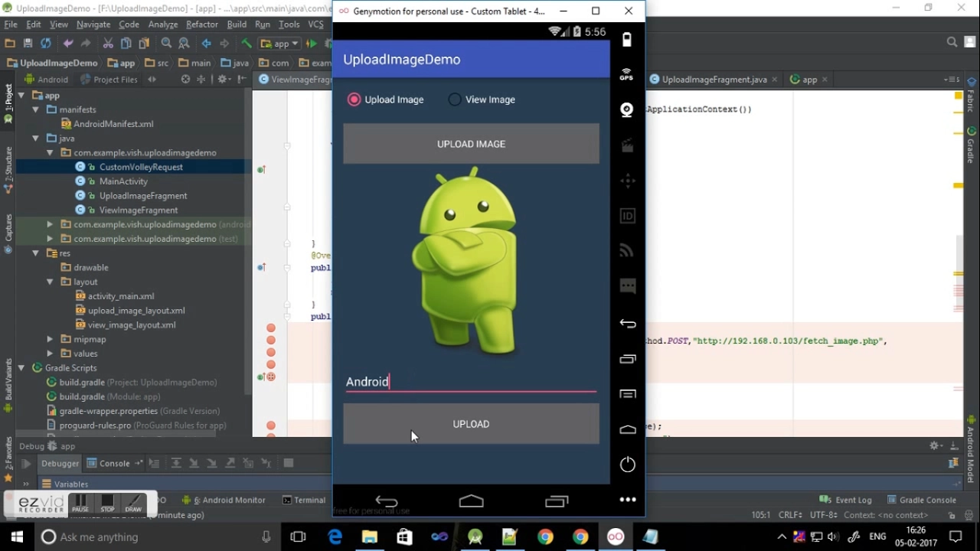Screen dimensions: 980x551
Task: Click the Genymotion ID icon
Action: [x=627, y=216]
